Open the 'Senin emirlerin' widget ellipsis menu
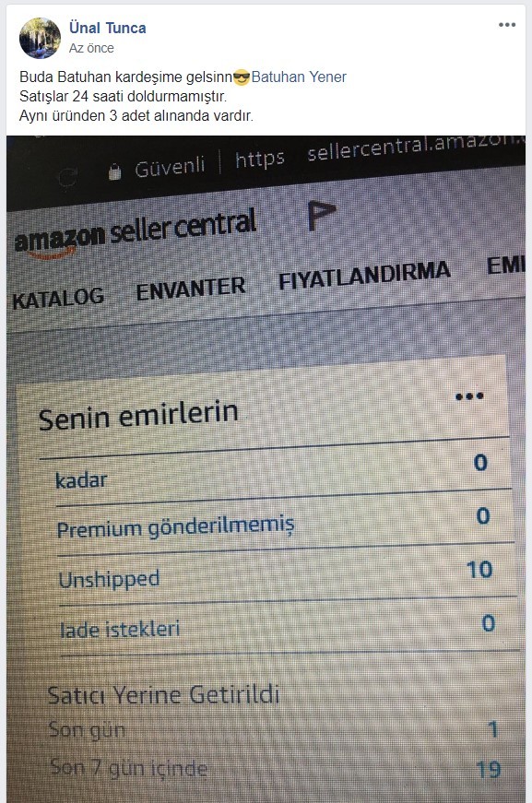The height and width of the screenshot is (803, 532). point(469,396)
